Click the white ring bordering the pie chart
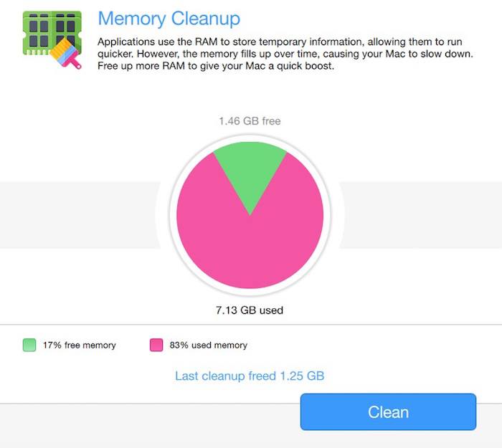502x448 pixels. pos(172,215)
